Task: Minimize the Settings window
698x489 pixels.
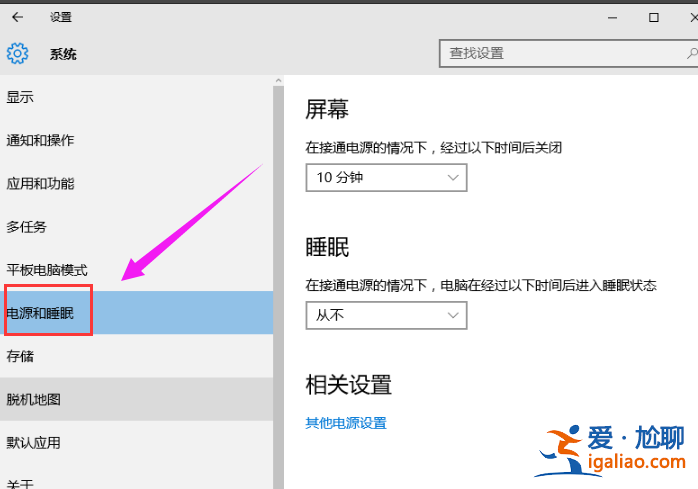Action: [x=613, y=17]
